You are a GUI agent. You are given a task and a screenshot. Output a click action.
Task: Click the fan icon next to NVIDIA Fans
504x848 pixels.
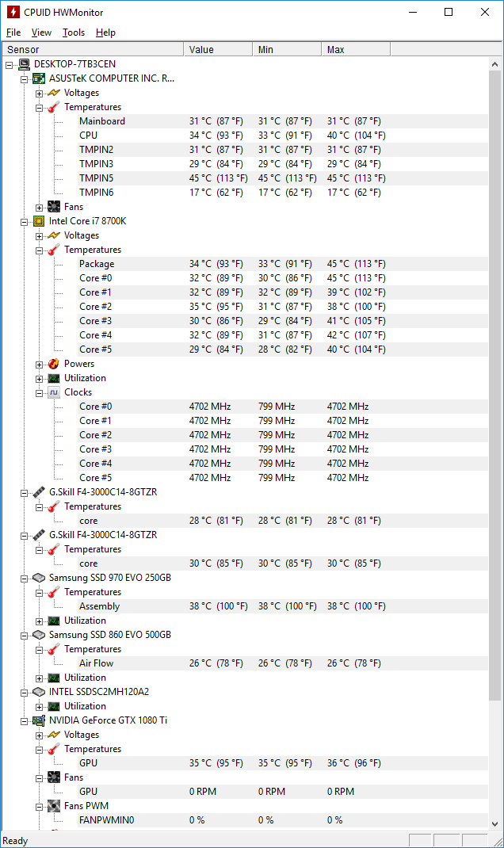[x=54, y=777]
